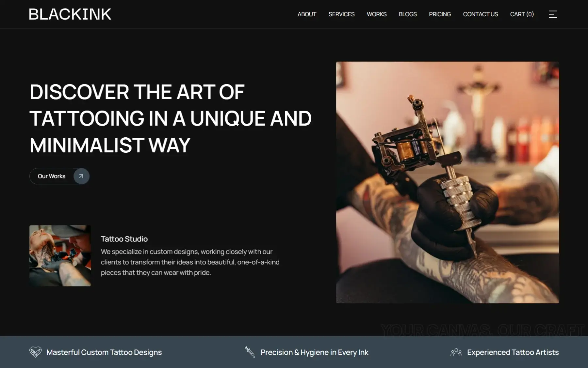Click the people icon beside Experienced Tattoo Artists
The height and width of the screenshot is (368, 588).
(x=456, y=352)
